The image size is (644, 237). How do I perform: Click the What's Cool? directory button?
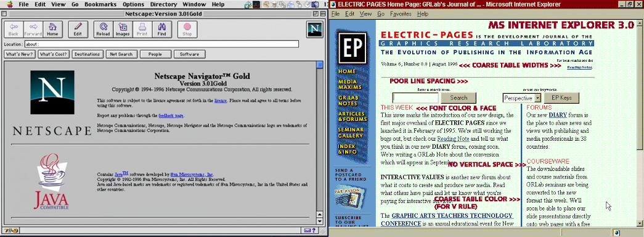(x=54, y=54)
